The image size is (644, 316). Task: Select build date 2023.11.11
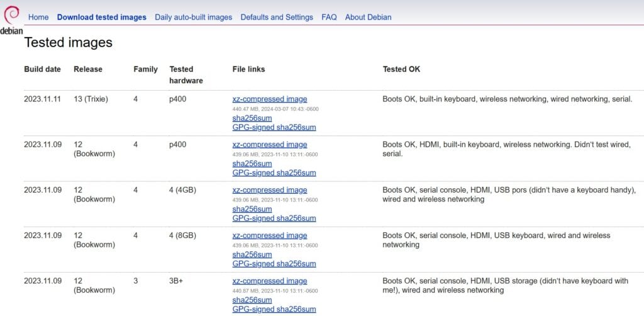point(42,99)
